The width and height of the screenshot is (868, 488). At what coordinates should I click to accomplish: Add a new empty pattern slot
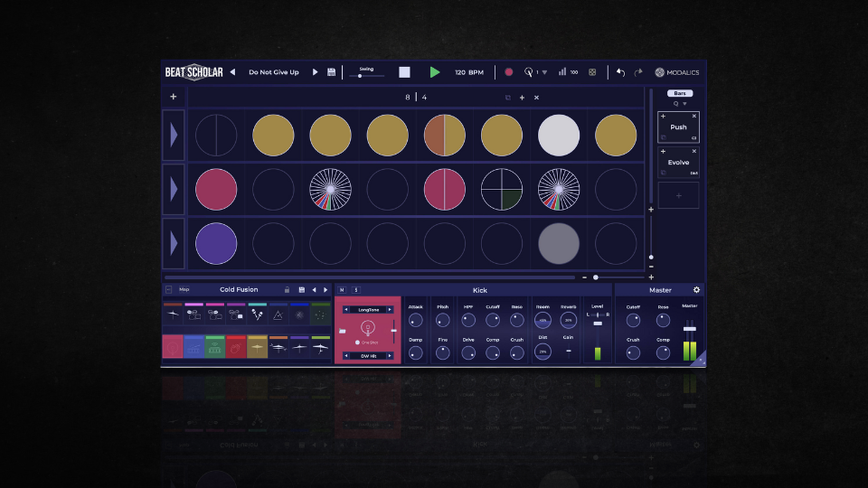(679, 196)
